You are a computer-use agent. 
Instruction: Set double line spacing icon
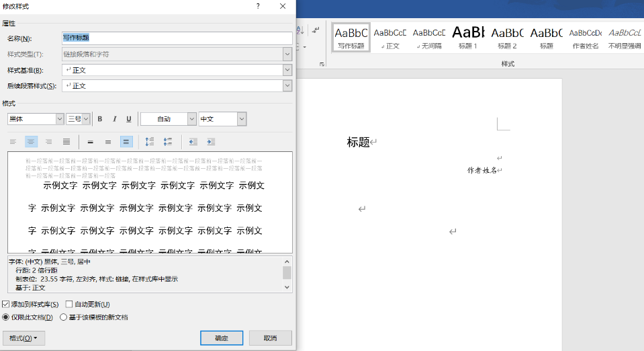click(x=126, y=142)
